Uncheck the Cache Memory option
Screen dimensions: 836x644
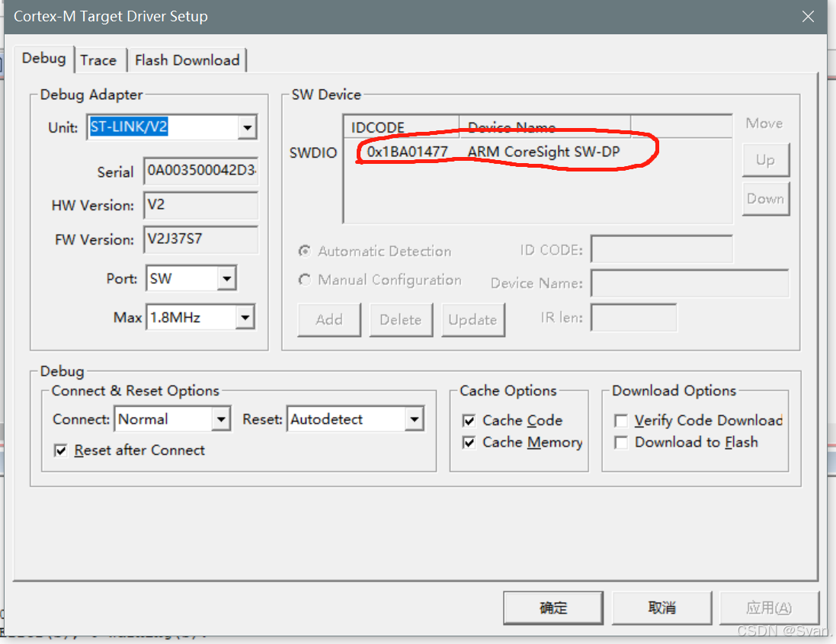tap(469, 443)
